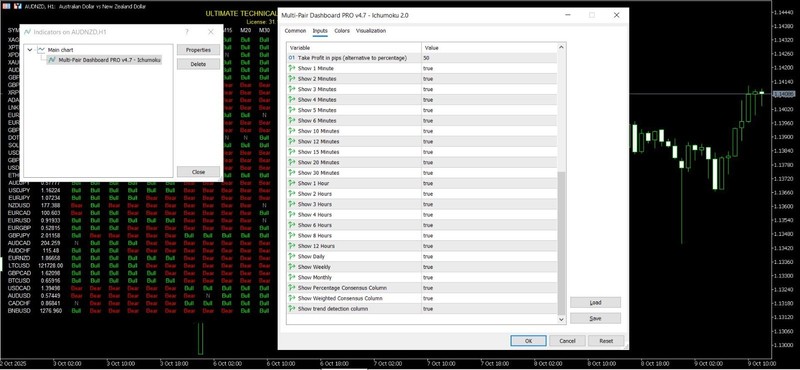Click the boolean icon next to Show 12 Minutes

pyautogui.click(x=292, y=142)
